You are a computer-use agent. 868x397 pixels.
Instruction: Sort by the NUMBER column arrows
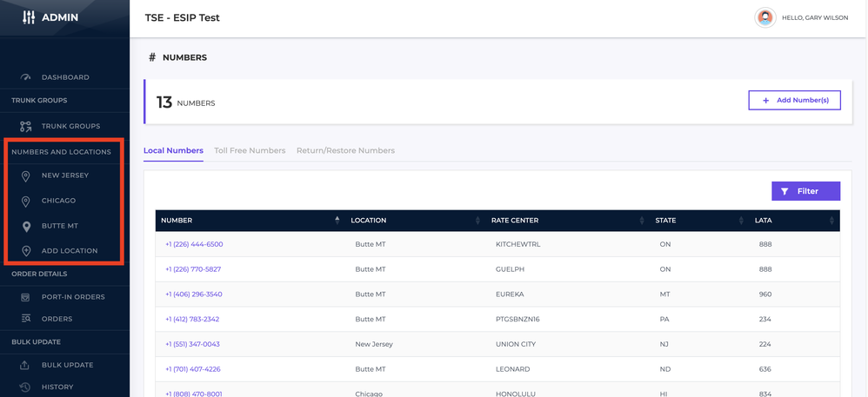337,221
